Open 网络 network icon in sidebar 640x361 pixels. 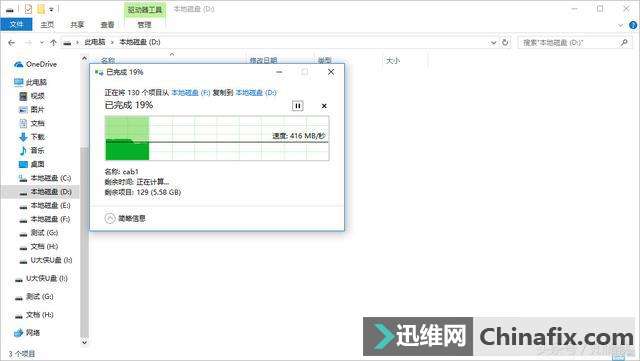18,333
